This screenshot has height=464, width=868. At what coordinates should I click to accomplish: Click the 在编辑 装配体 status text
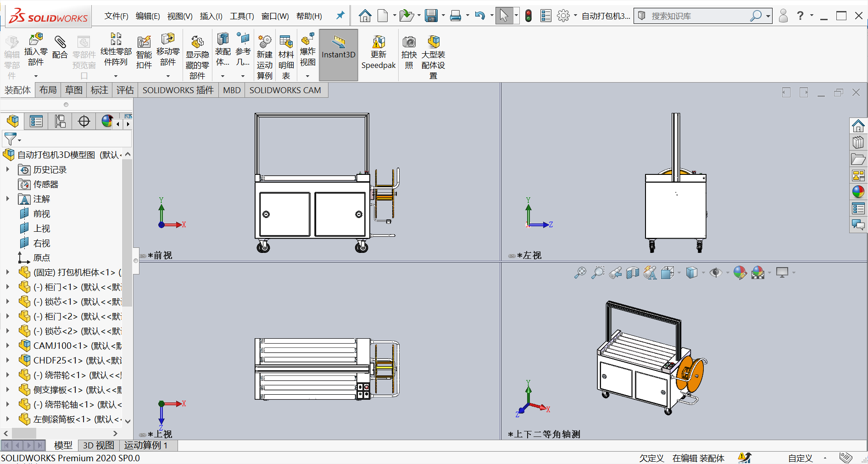pos(698,458)
